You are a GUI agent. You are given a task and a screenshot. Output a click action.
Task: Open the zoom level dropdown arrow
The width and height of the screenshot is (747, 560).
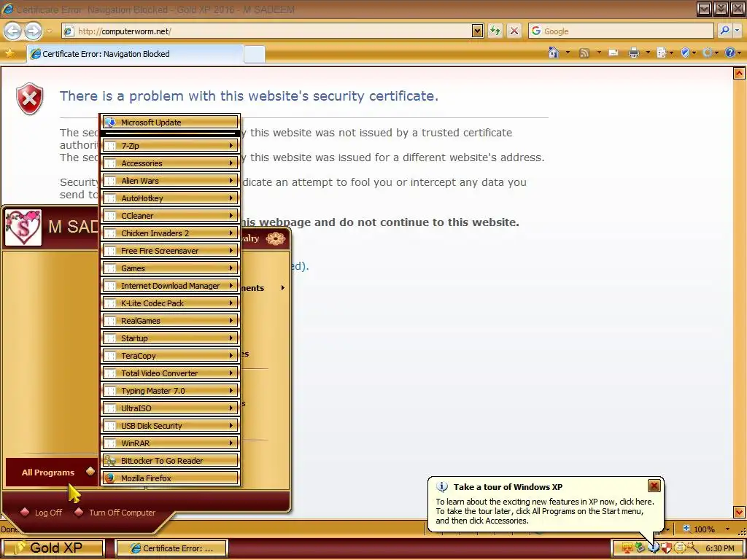pyautogui.click(x=727, y=529)
